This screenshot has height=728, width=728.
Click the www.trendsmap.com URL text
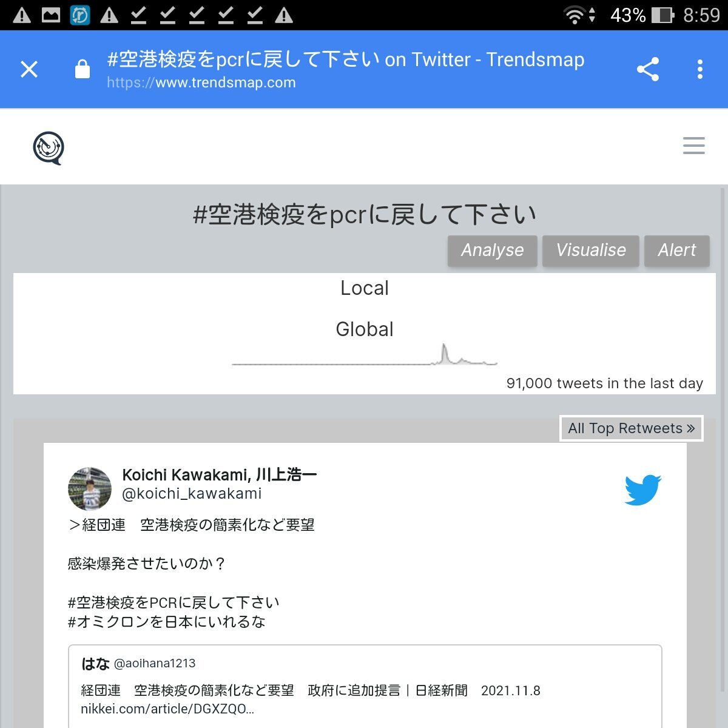[201, 83]
